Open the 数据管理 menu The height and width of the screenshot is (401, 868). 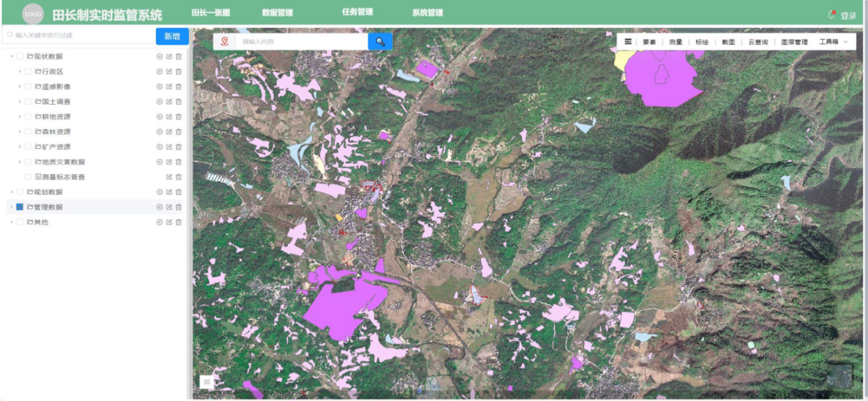pyautogui.click(x=277, y=13)
